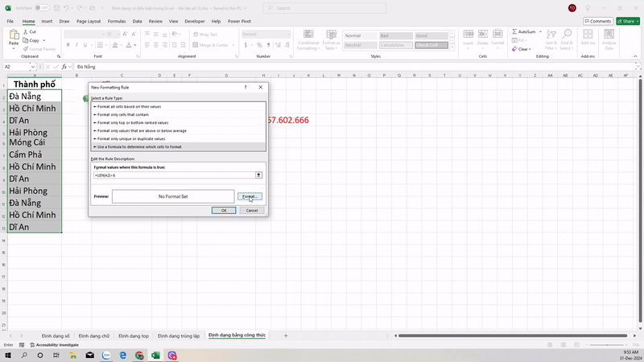Click the Fill Color bucket swatch

[115, 45]
